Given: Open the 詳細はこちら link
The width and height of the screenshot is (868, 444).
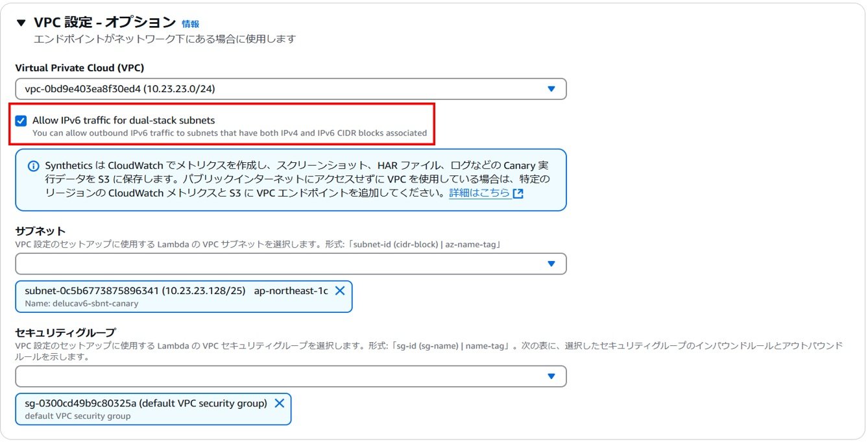Looking at the screenshot, I should pyautogui.click(x=479, y=193).
